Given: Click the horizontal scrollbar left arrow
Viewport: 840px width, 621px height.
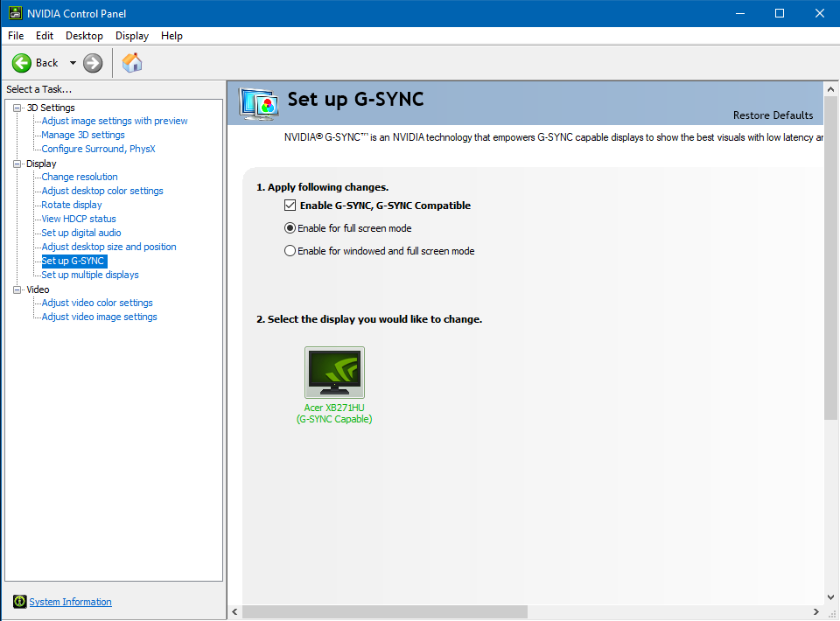Looking at the screenshot, I should 235,611.
